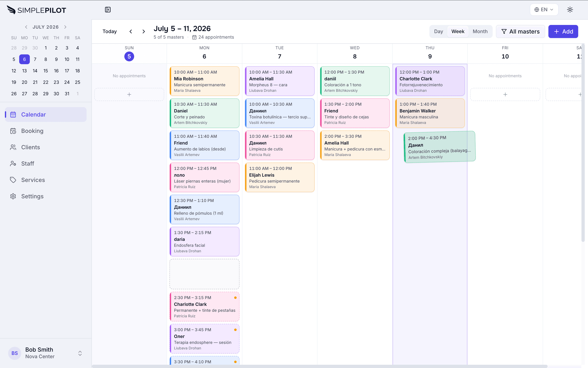The width and height of the screenshot is (588, 368).
Task: Select July 31 in mini calendar
Action: coord(67,94)
